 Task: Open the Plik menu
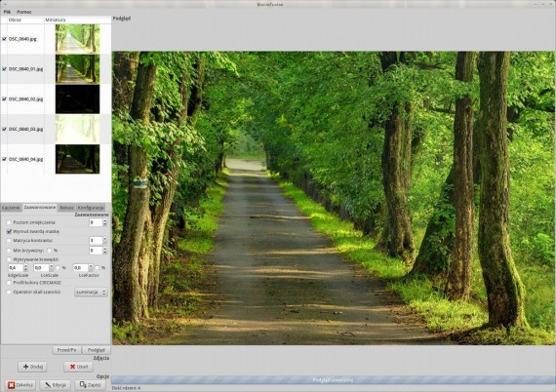pyautogui.click(x=7, y=12)
